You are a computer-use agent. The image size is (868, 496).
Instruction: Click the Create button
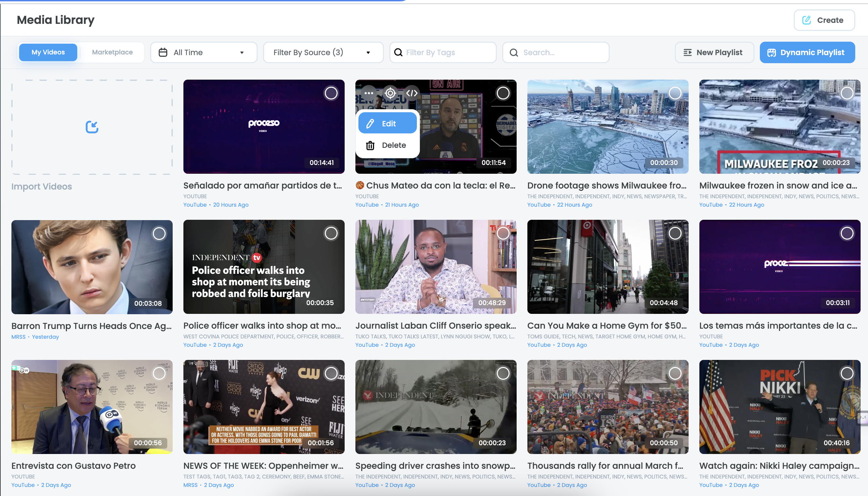pyautogui.click(x=824, y=20)
